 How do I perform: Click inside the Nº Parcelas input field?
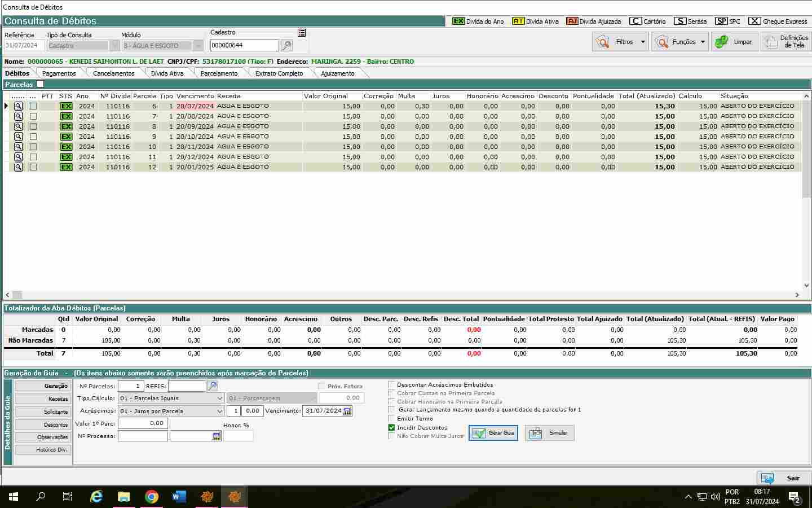click(131, 386)
